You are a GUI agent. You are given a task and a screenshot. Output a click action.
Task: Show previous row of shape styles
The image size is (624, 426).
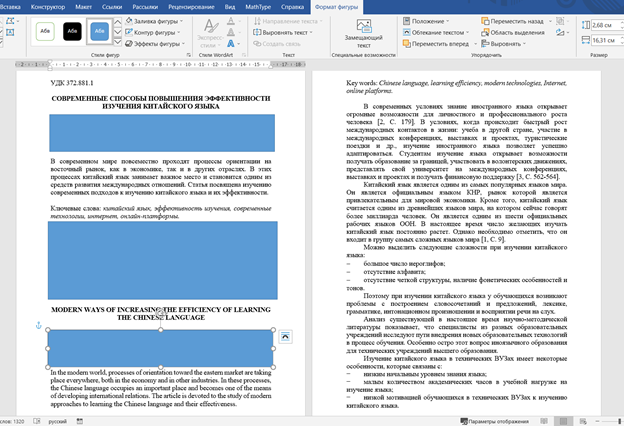118,21
